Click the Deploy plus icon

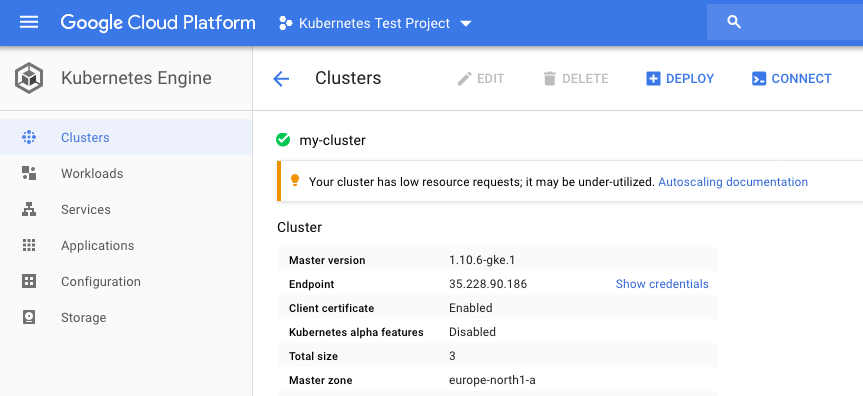(x=653, y=79)
